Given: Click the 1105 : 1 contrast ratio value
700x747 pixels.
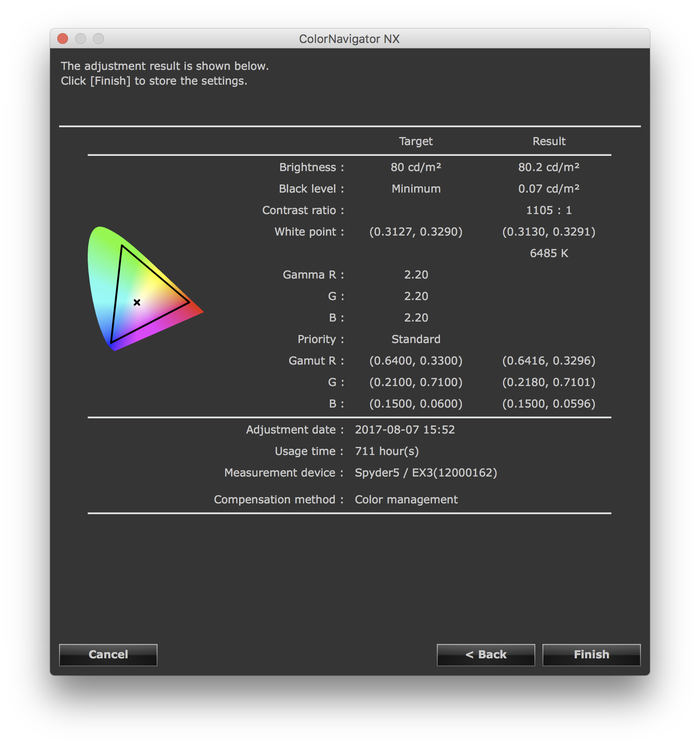Looking at the screenshot, I should click(549, 210).
